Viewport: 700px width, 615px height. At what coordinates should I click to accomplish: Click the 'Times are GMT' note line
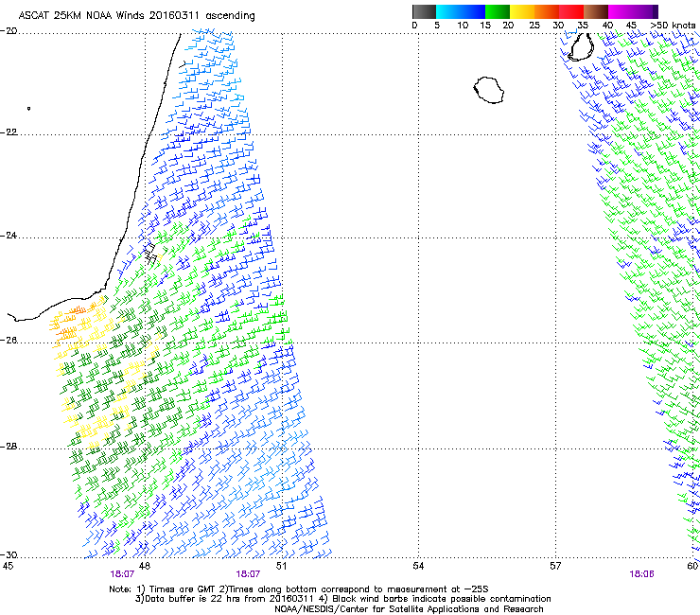[299, 589]
